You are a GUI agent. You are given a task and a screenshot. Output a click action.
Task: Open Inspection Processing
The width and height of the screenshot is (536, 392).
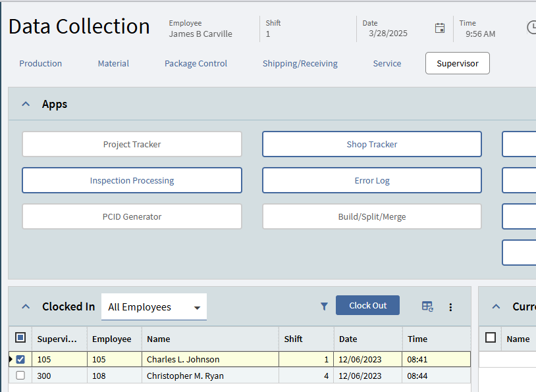132,180
